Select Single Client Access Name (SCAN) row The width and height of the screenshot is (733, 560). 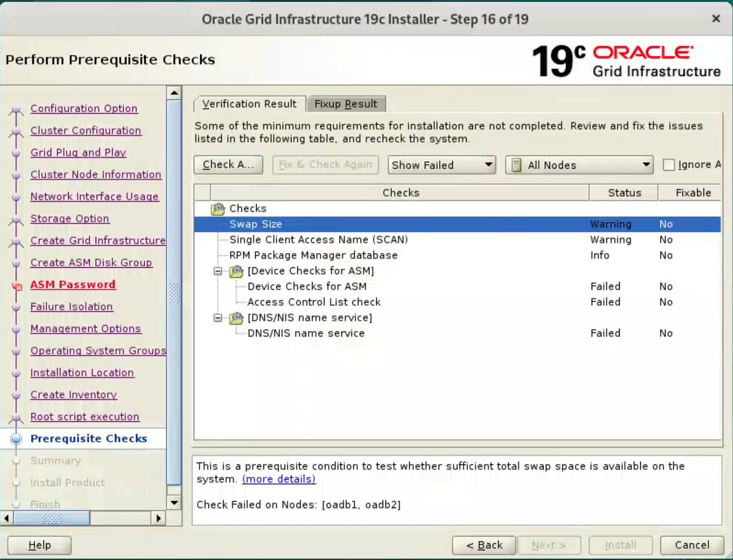pos(457,240)
